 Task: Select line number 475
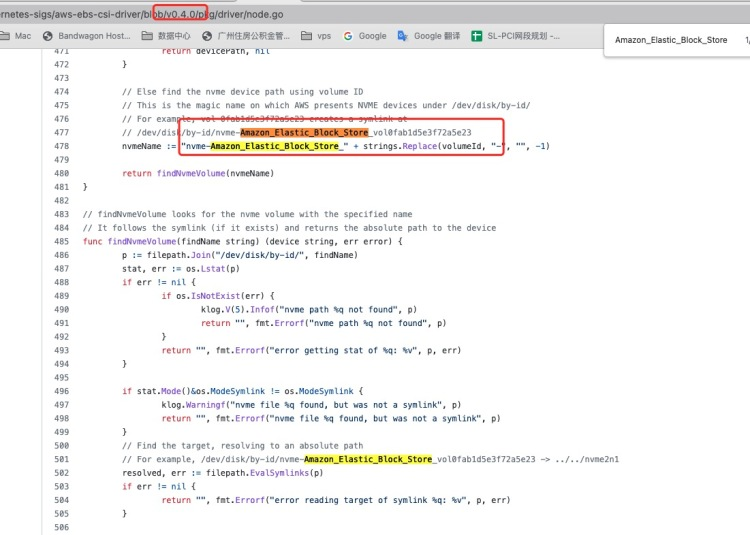coord(62,105)
